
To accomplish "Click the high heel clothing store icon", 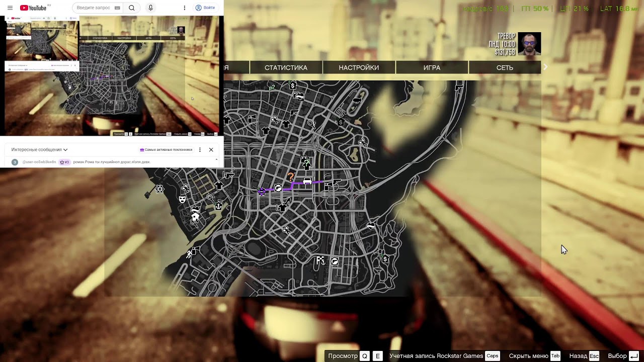I will (x=287, y=202).
